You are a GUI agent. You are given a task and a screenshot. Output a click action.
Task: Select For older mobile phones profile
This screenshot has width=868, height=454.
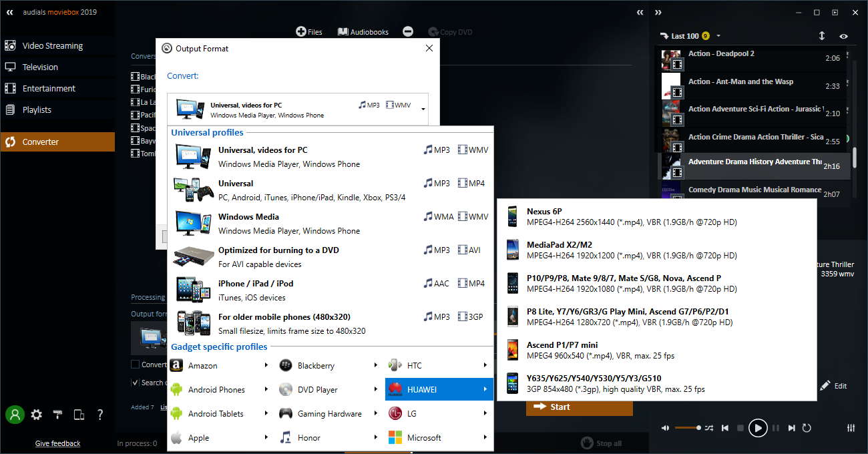[331, 324]
